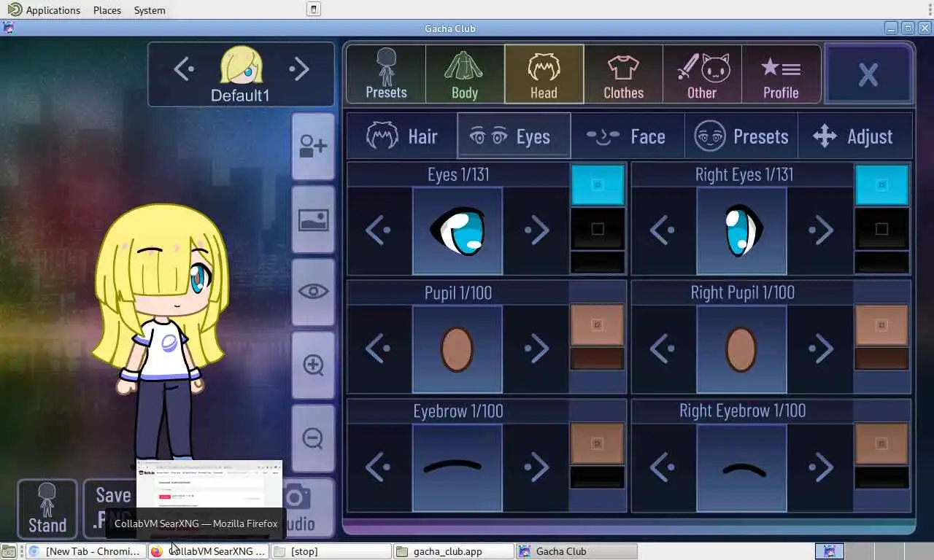This screenshot has height=560, width=934.
Task: Open the Face sub-tab
Action: click(628, 136)
